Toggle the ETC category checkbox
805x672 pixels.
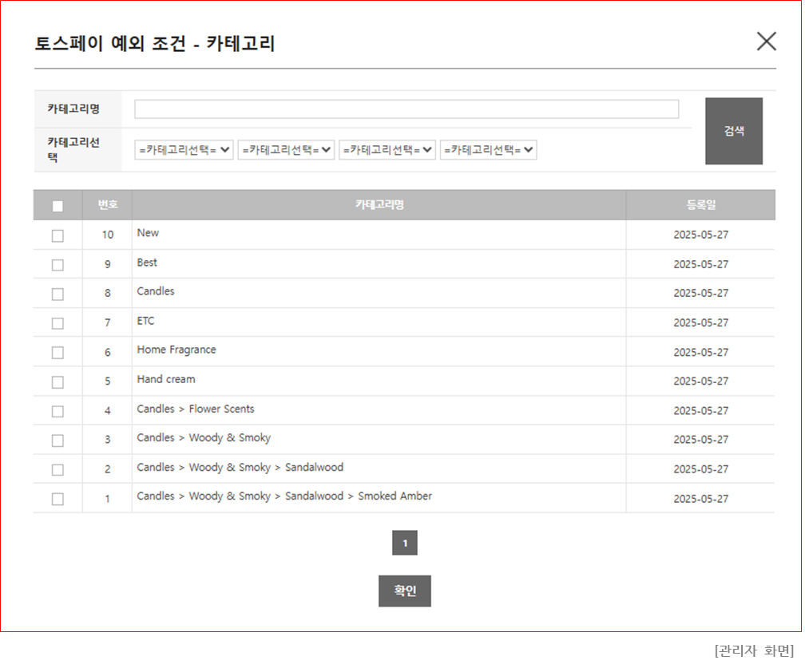tap(57, 323)
